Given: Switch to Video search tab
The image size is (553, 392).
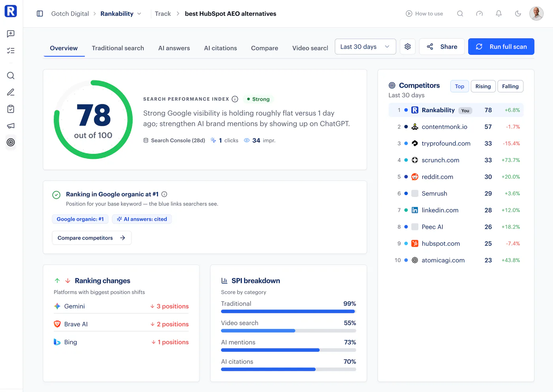Looking at the screenshot, I should (x=310, y=48).
